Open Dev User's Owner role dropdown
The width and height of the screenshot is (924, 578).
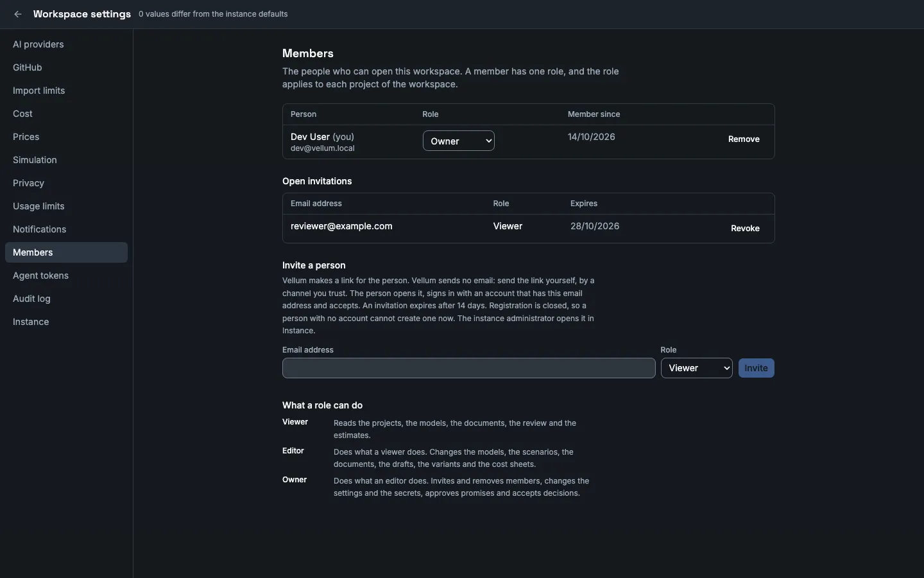point(459,141)
